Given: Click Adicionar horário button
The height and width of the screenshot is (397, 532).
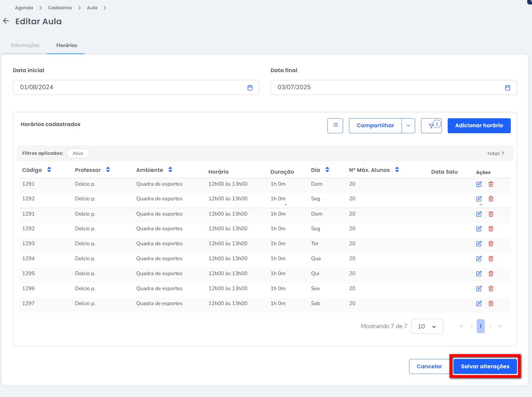Looking at the screenshot, I should pyautogui.click(x=479, y=126).
